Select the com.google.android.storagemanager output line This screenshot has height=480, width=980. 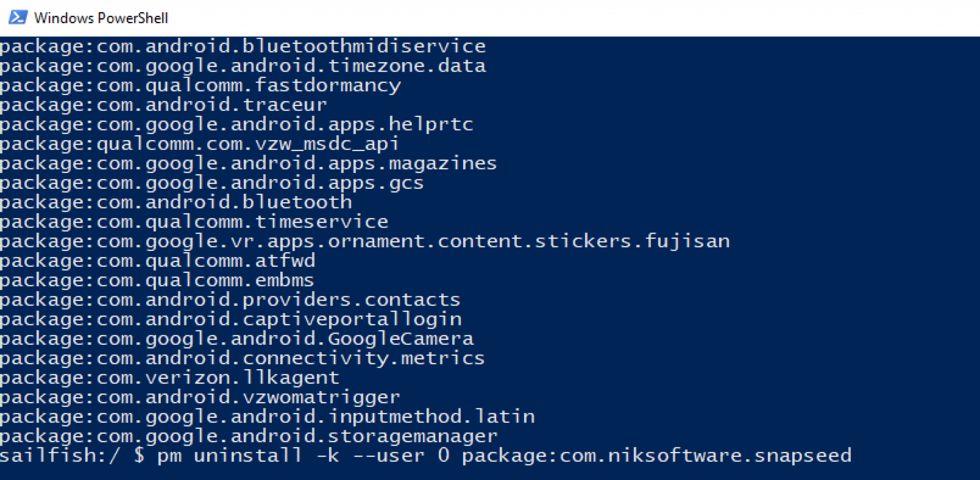coord(249,436)
